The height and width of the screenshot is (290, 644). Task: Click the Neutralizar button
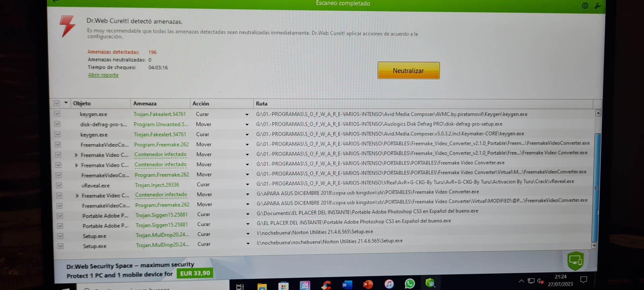[x=408, y=70]
